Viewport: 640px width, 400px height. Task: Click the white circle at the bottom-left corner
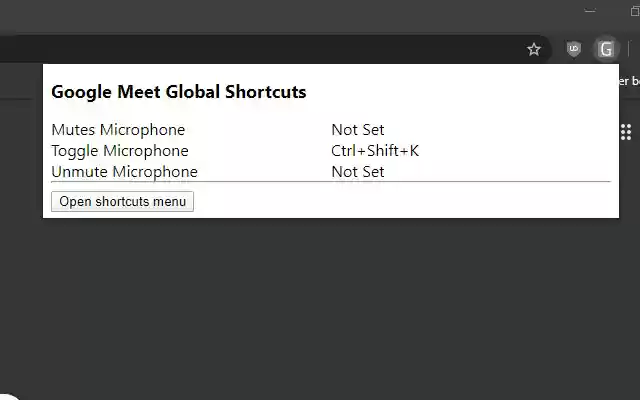[8, 394]
